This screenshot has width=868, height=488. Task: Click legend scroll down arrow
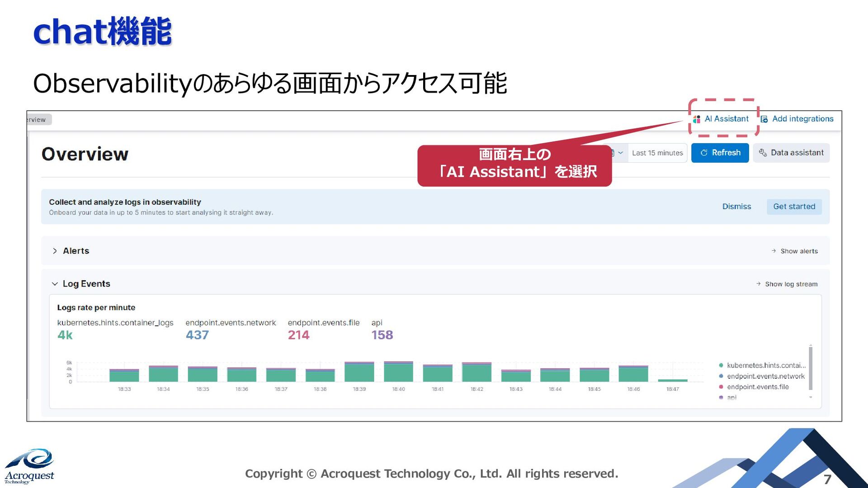coord(811,398)
